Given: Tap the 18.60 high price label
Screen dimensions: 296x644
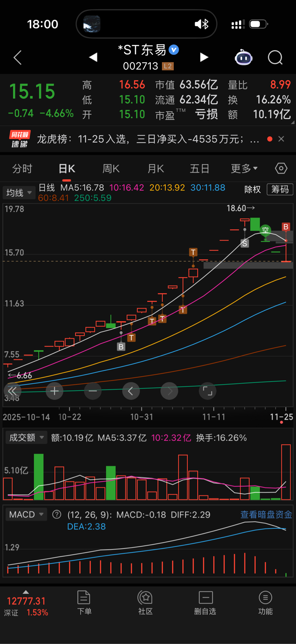Looking at the screenshot, I should click(240, 208).
